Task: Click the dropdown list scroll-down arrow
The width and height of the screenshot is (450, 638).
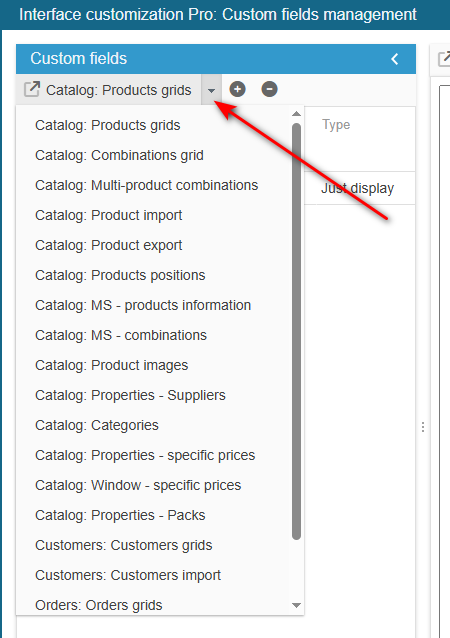Action: point(297,605)
